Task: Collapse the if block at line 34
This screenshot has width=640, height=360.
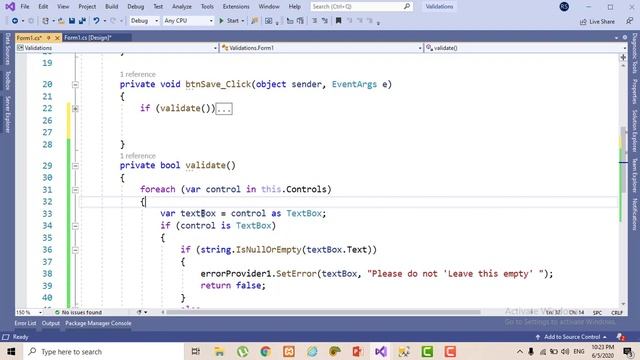Action: [75, 226]
